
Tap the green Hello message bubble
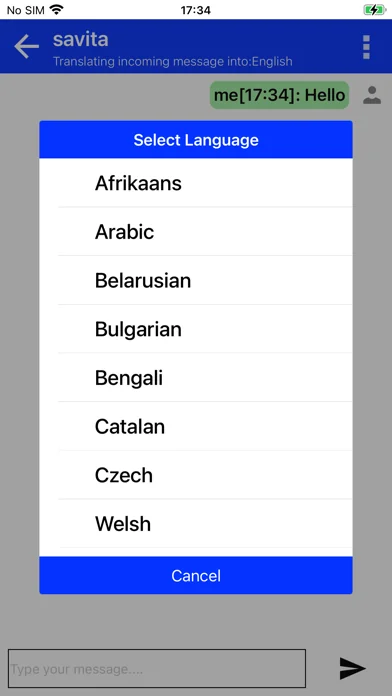279,95
